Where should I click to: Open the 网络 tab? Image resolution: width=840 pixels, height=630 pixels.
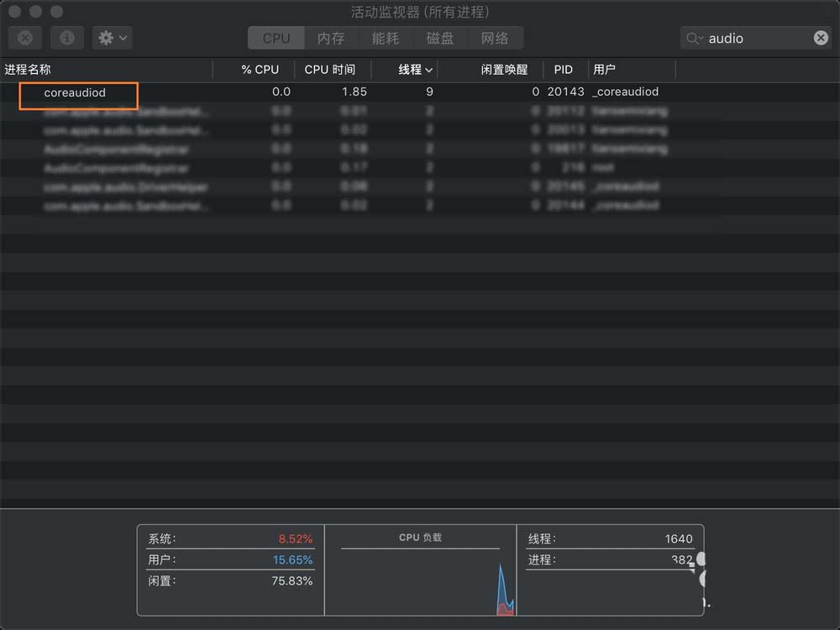pyautogui.click(x=495, y=37)
